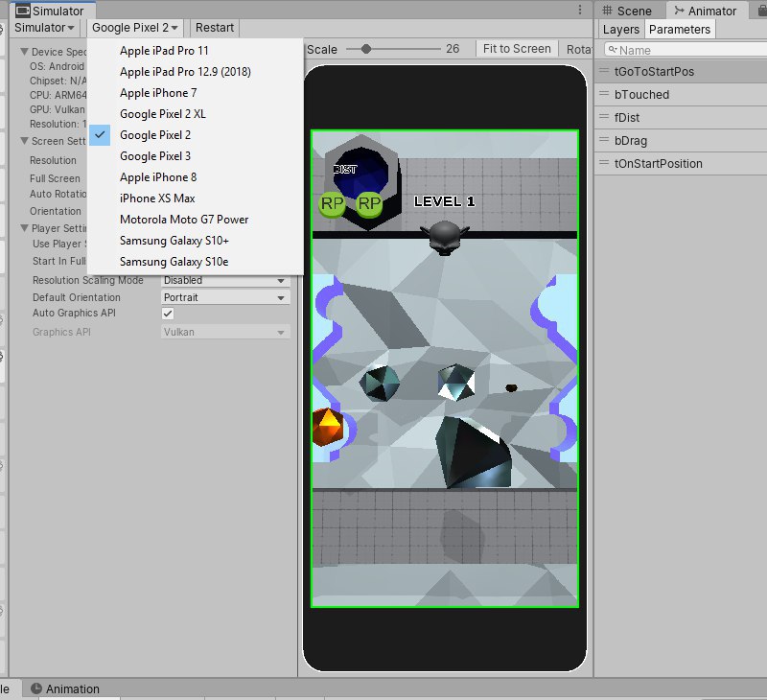This screenshot has width=767, height=700.
Task: Open the Simulator mode dropdown
Action: point(44,28)
